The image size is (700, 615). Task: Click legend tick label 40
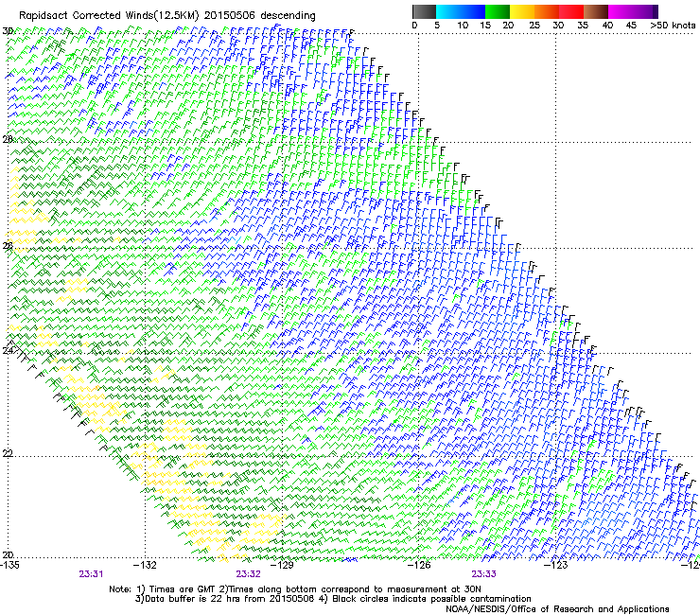(x=607, y=26)
